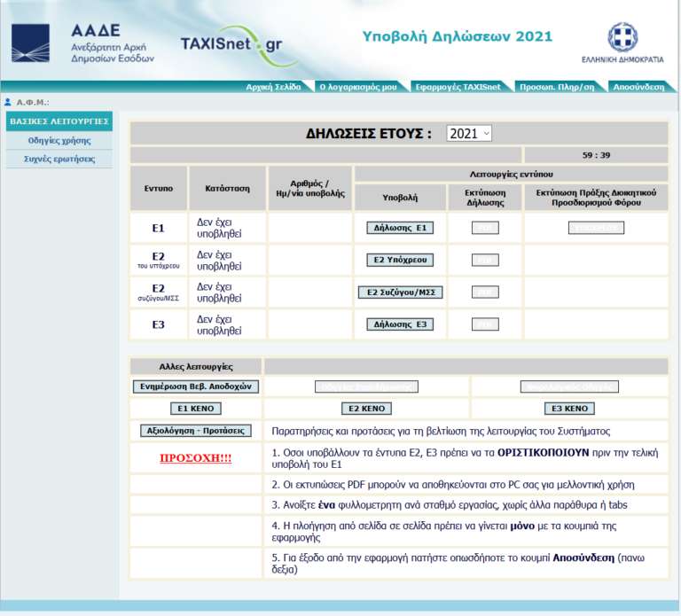
Task: Click E1 form name cell
Action: [159, 228]
